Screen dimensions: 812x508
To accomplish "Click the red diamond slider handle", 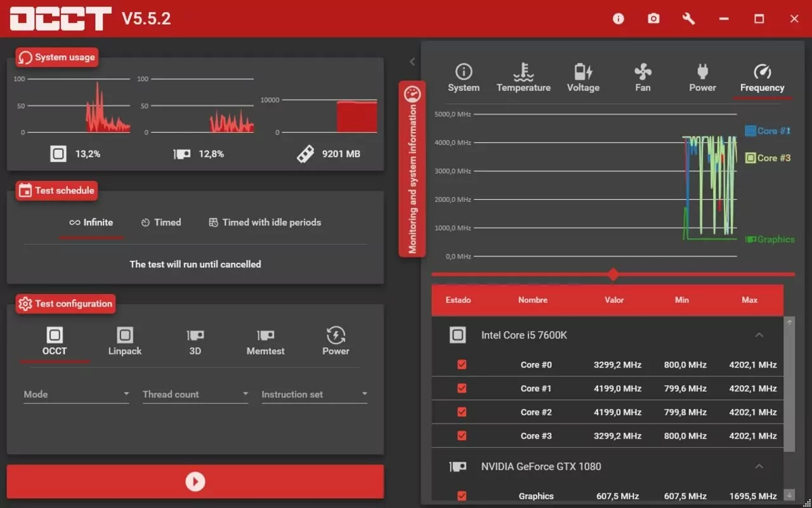I will click(x=613, y=274).
